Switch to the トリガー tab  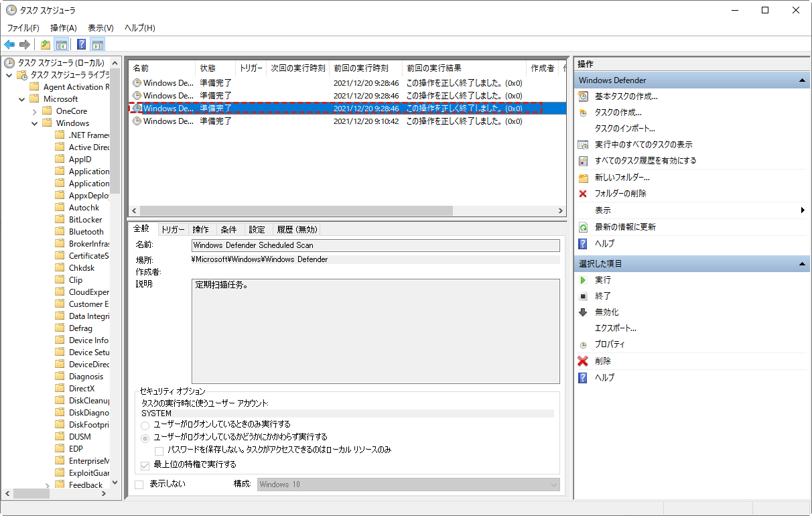pos(173,229)
